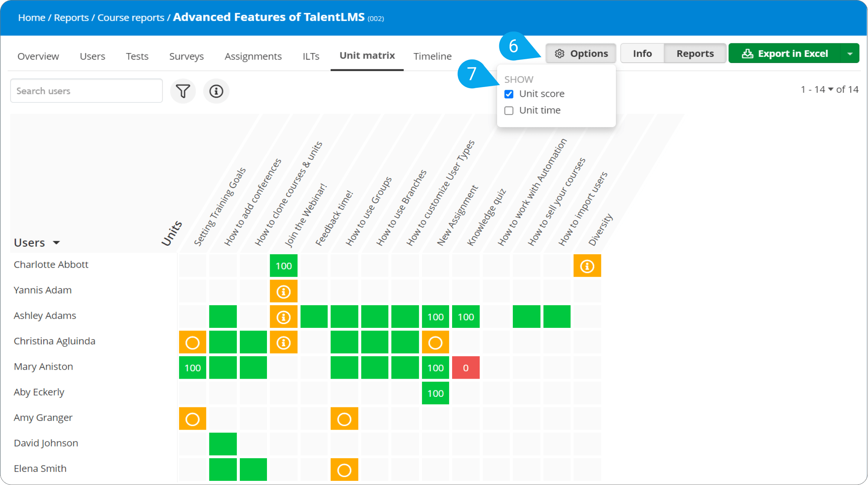The height and width of the screenshot is (485, 868).
Task: Open the 1 - 14 pagination dropdown
Action: 830,89
